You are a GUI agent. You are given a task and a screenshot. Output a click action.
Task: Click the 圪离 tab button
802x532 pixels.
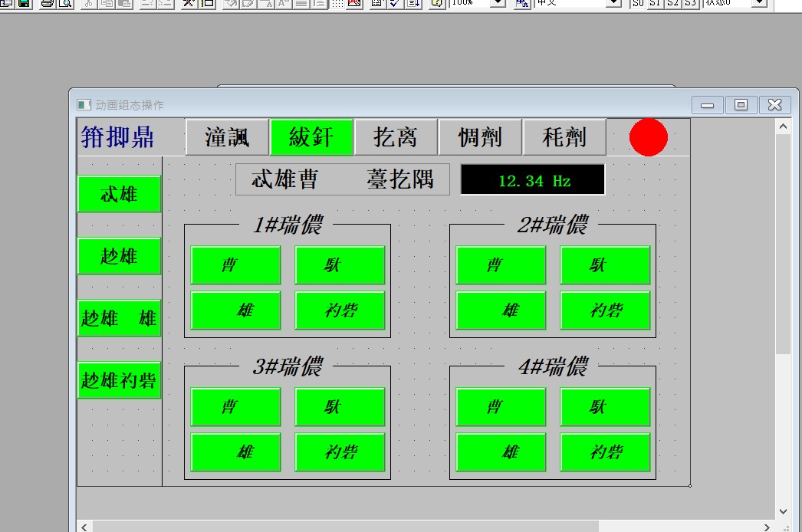[396, 137]
